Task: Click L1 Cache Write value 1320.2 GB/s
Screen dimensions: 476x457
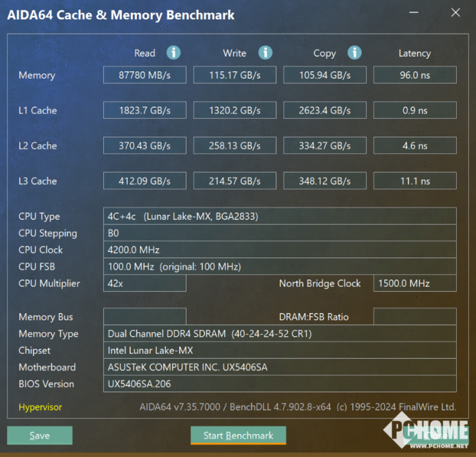Action: click(x=235, y=110)
